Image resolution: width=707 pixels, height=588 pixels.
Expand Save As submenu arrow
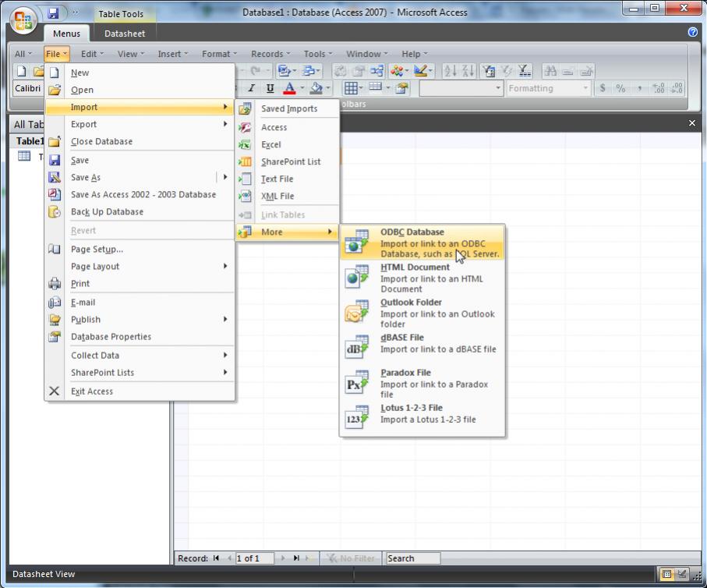point(225,177)
